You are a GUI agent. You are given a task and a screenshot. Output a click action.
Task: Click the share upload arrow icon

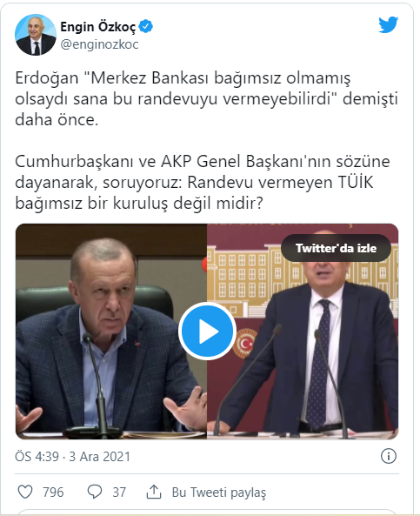tap(154, 492)
